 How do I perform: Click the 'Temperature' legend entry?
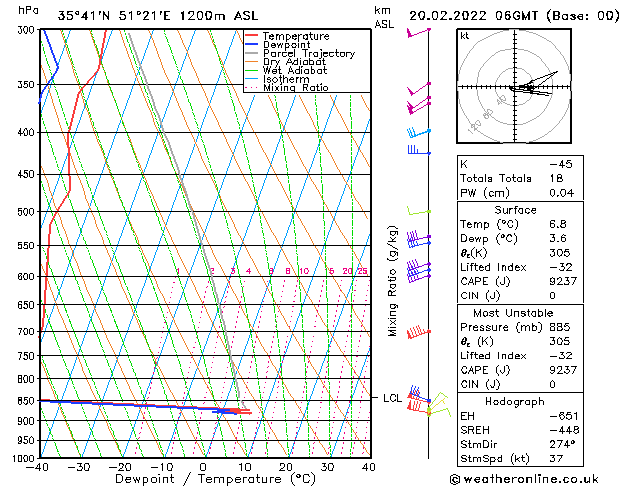click(296, 36)
